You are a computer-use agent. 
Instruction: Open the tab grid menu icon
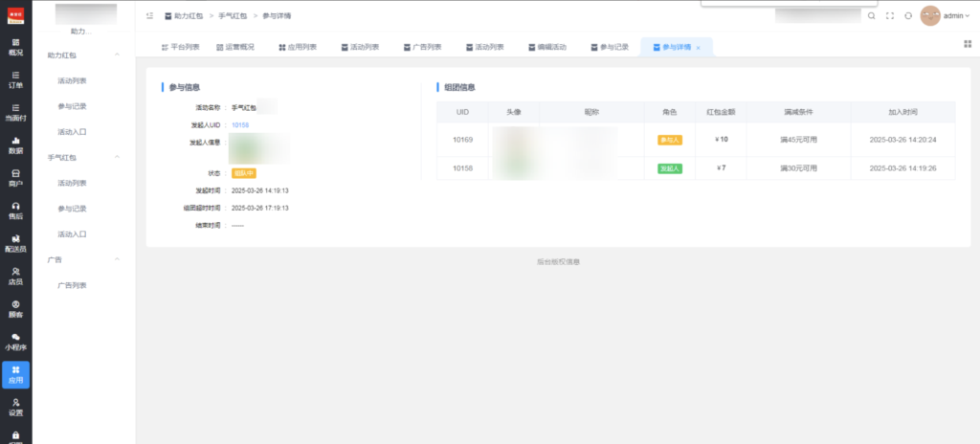coord(968,44)
